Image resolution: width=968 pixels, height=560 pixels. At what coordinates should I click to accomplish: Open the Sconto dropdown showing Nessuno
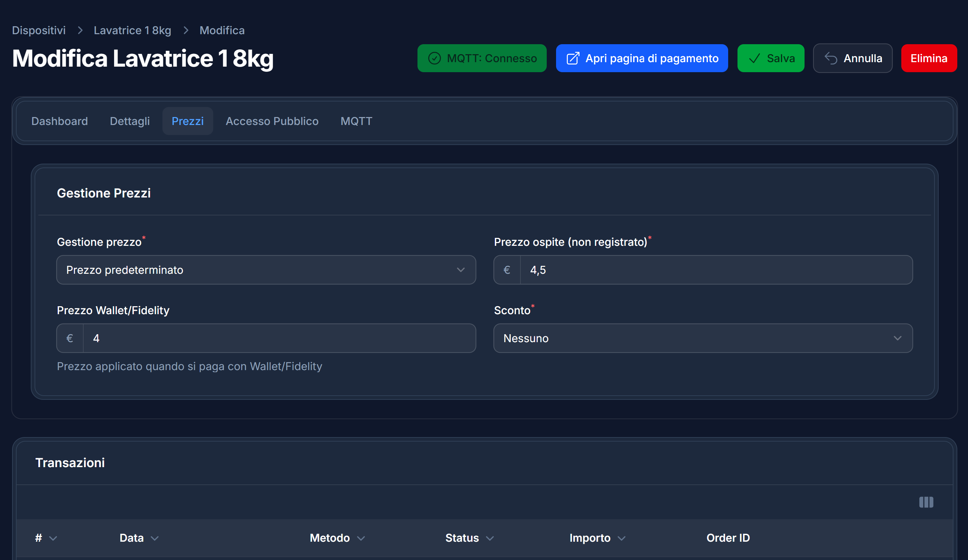(x=703, y=338)
